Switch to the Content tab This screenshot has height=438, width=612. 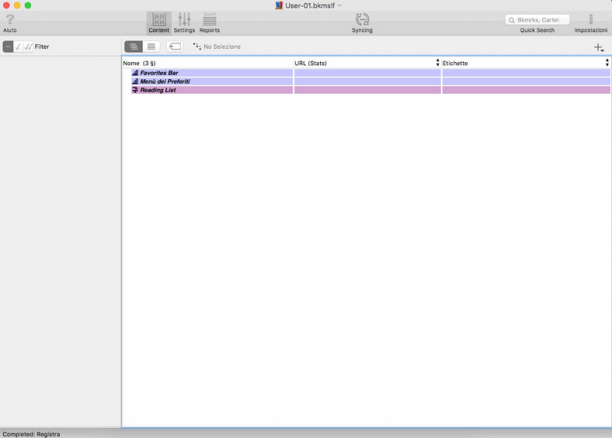tap(158, 23)
